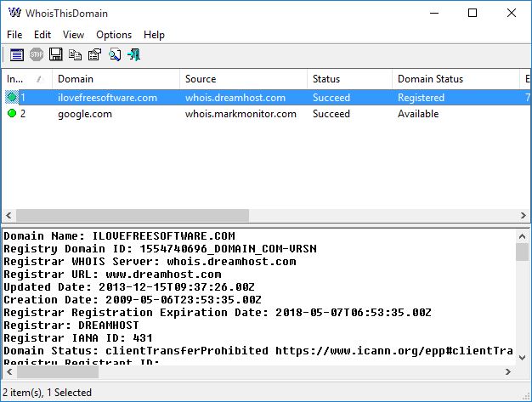532x402 pixels.
Task: Click the Updated Date line
Action: 129,287
